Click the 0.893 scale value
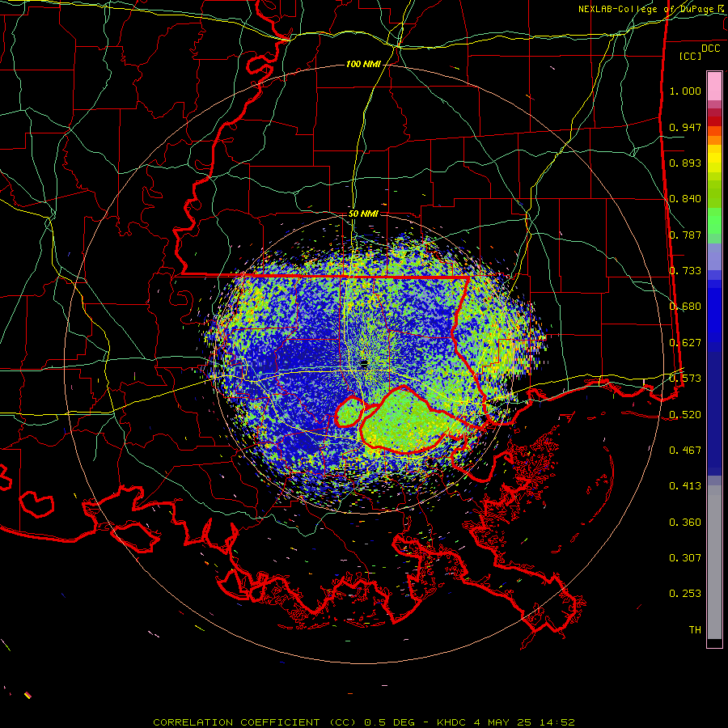The height and width of the screenshot is (728, 728). coord(685,163)
